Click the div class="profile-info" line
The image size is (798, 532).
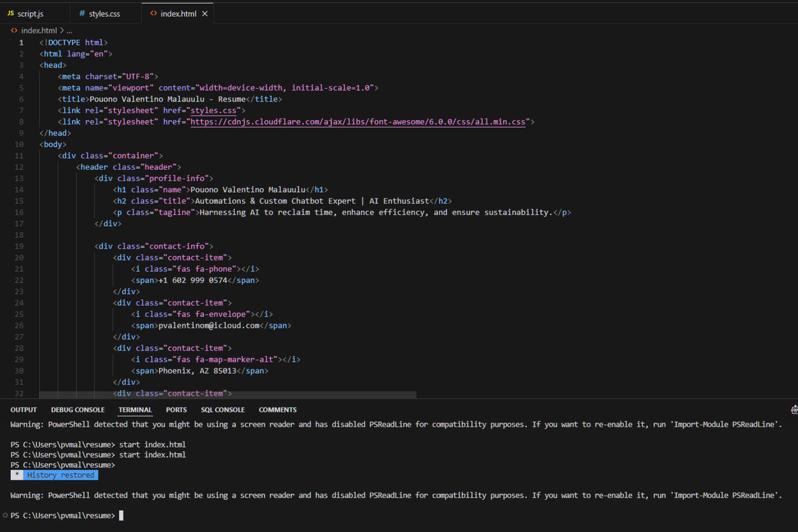[154, 178]
